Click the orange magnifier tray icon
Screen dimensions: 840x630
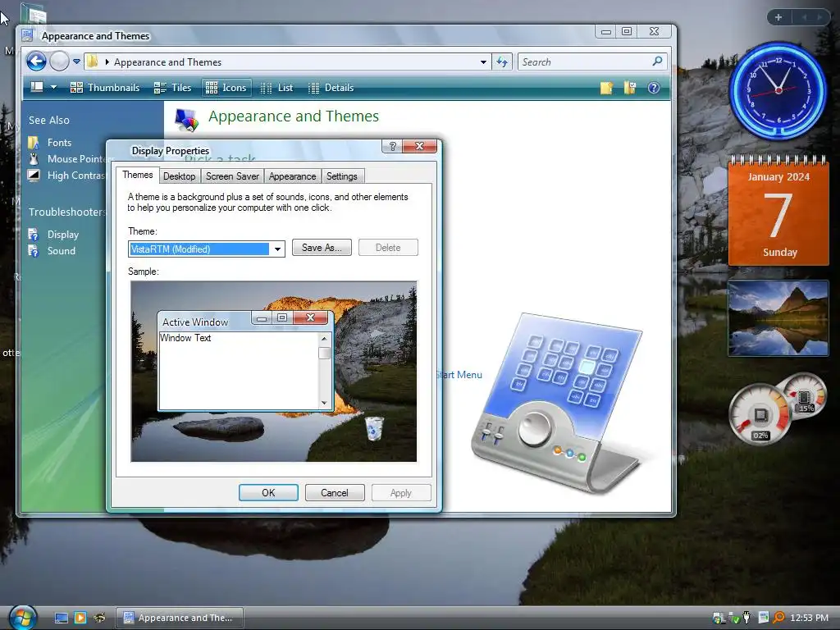[778, 619]
